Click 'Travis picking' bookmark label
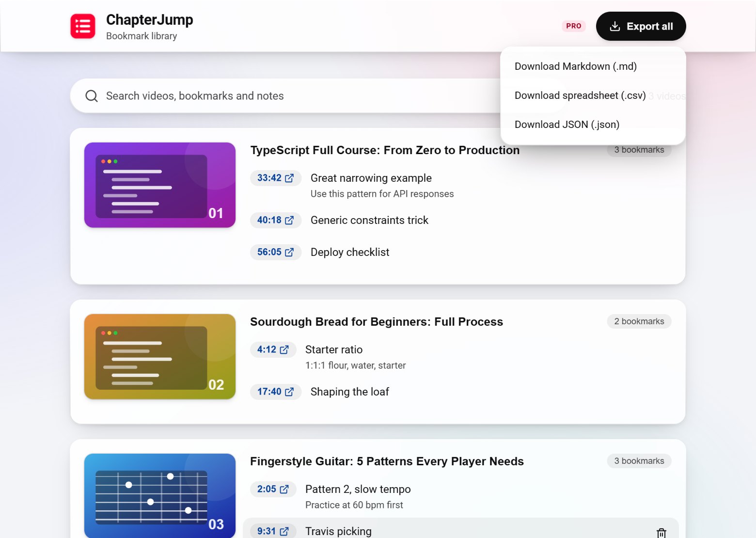756x538 pixels. point(338,531)
